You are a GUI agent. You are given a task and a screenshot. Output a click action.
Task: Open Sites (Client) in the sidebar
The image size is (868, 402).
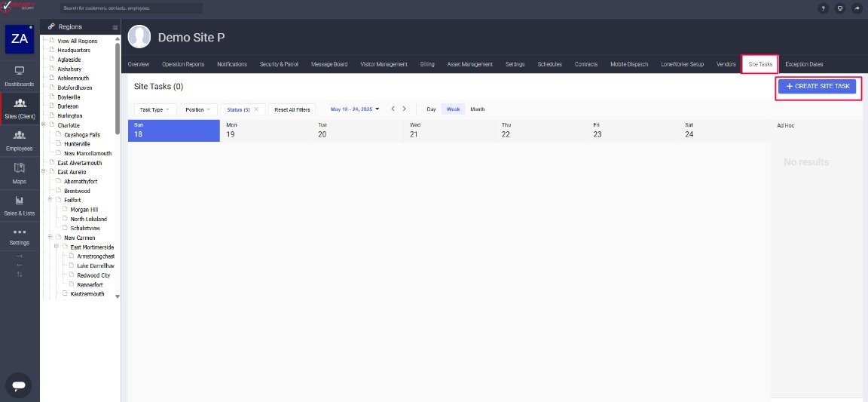click(20, 109)
